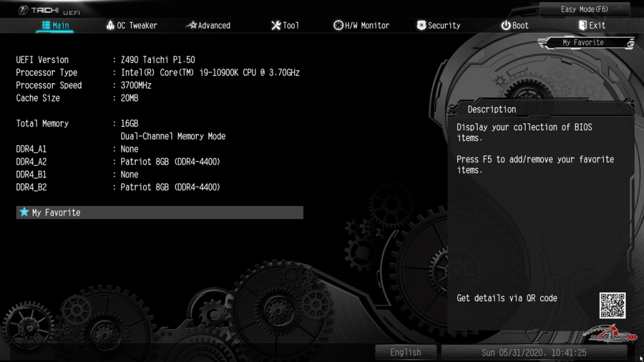Click the QR code image
The image size is (644, 362).
tap(612, 305)
